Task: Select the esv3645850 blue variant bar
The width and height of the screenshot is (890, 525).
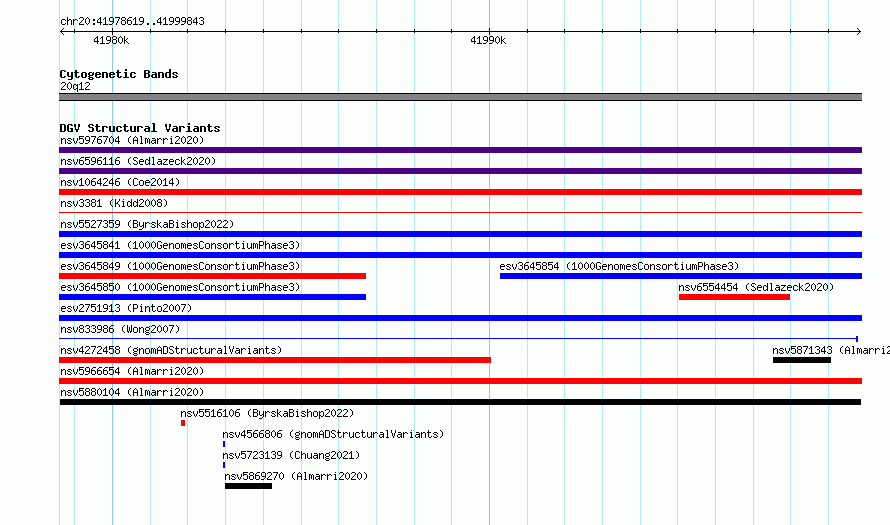Action: pos(212,297)
